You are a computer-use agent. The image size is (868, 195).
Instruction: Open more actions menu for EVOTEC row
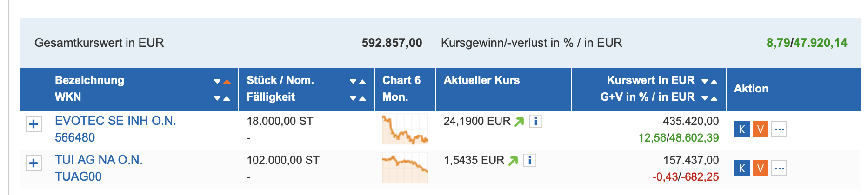[779, 129]
